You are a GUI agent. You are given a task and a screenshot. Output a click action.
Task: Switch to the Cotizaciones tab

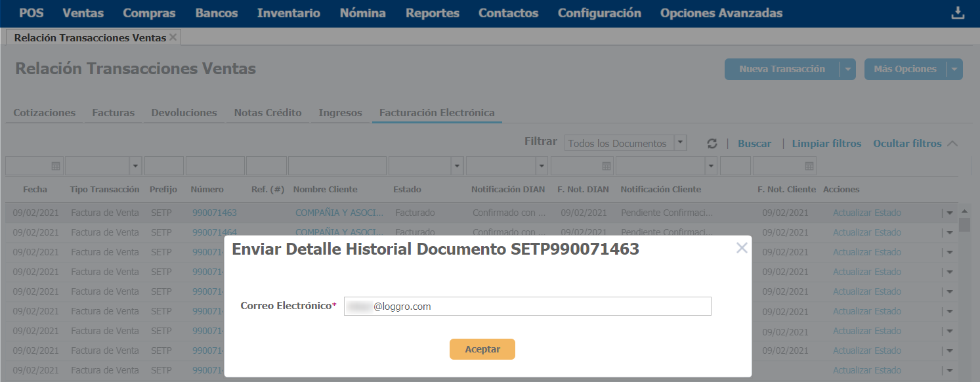(45, 113)
